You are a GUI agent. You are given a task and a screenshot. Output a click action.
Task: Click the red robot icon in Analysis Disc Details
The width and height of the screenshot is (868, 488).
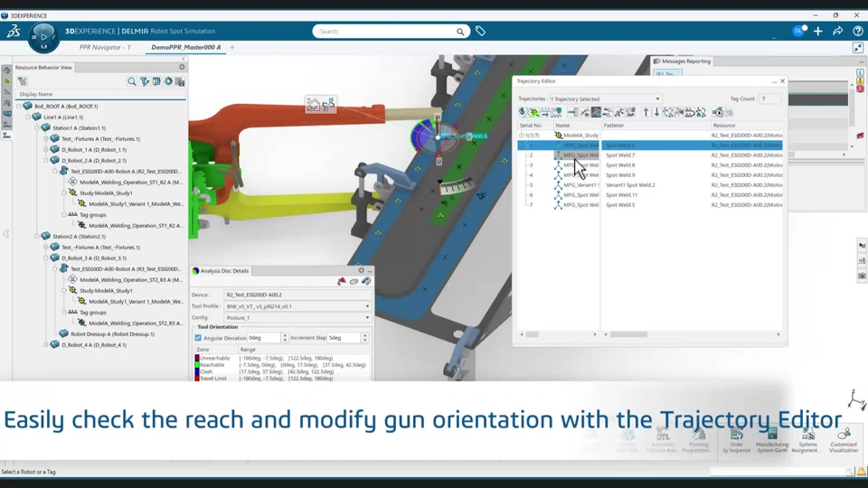(x=342, y=282)
